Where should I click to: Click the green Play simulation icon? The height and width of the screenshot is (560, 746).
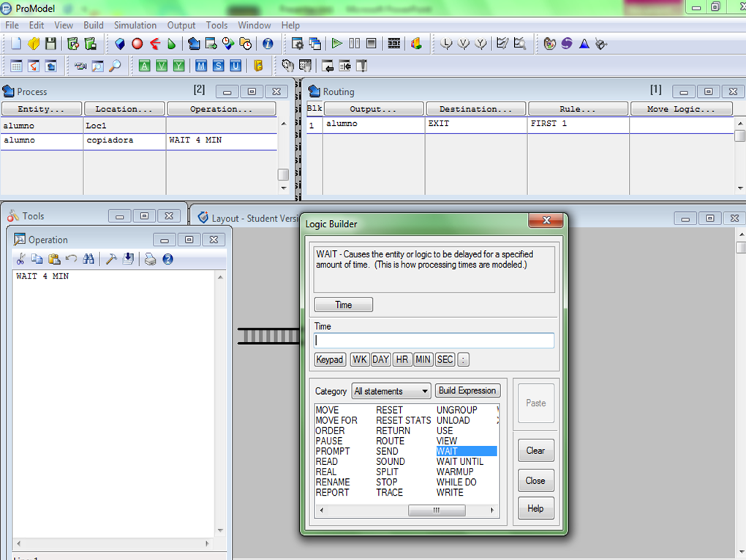pyautogui.click(x=337, y=44)
